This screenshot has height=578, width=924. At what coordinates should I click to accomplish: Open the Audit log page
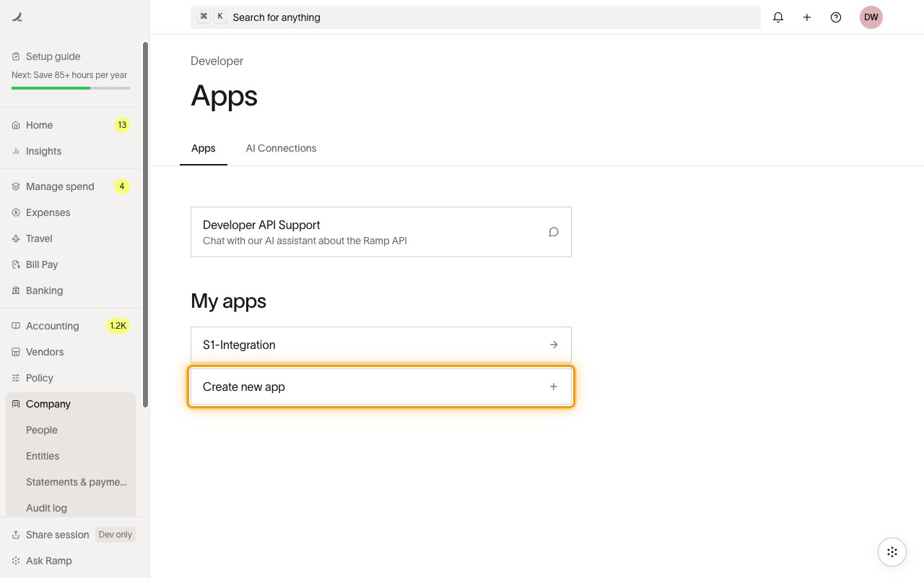pyautogui.click(x=71, y=508)
